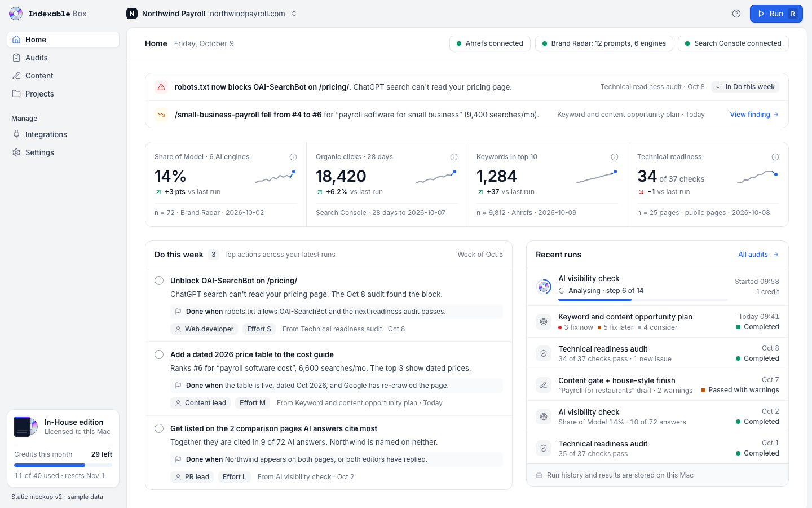812x508 pixels.
Task: Click the AI visibility check progress bar
Action: click(643, 300)
